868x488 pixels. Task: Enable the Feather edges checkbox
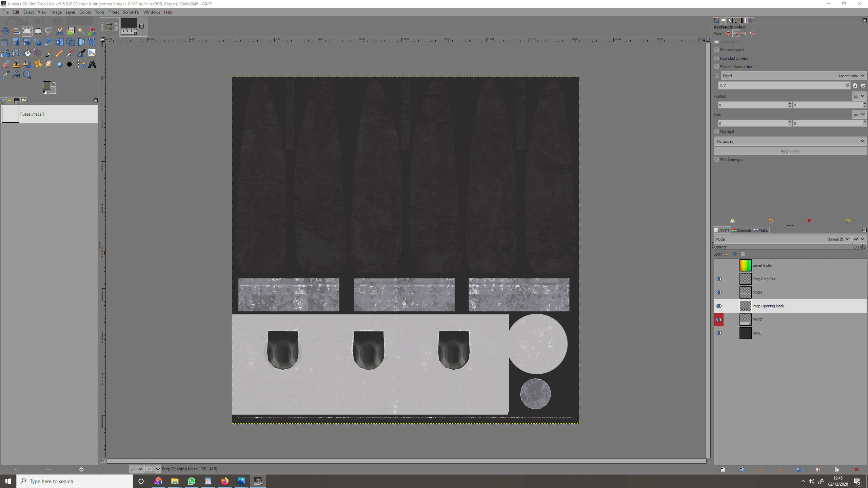point(717,50)
